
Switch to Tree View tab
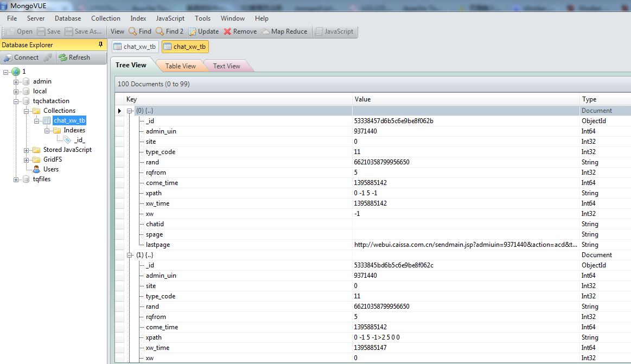(131, 65)
